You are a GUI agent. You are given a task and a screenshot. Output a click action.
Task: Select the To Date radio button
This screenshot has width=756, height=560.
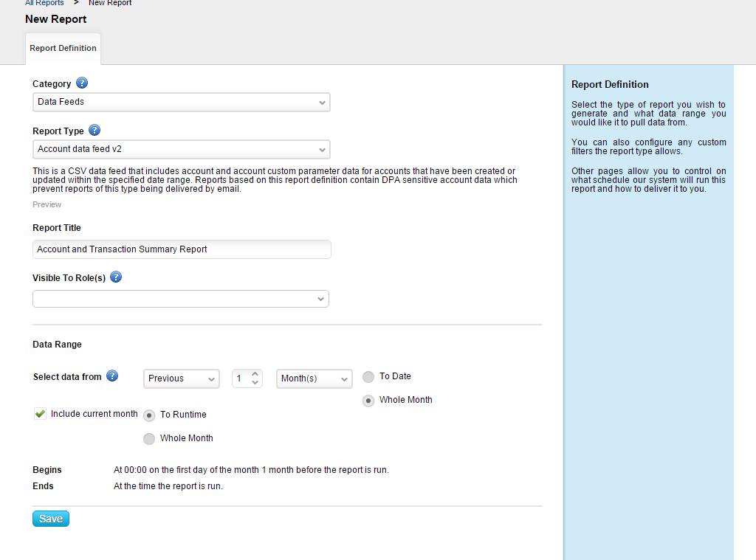[368, 377]
